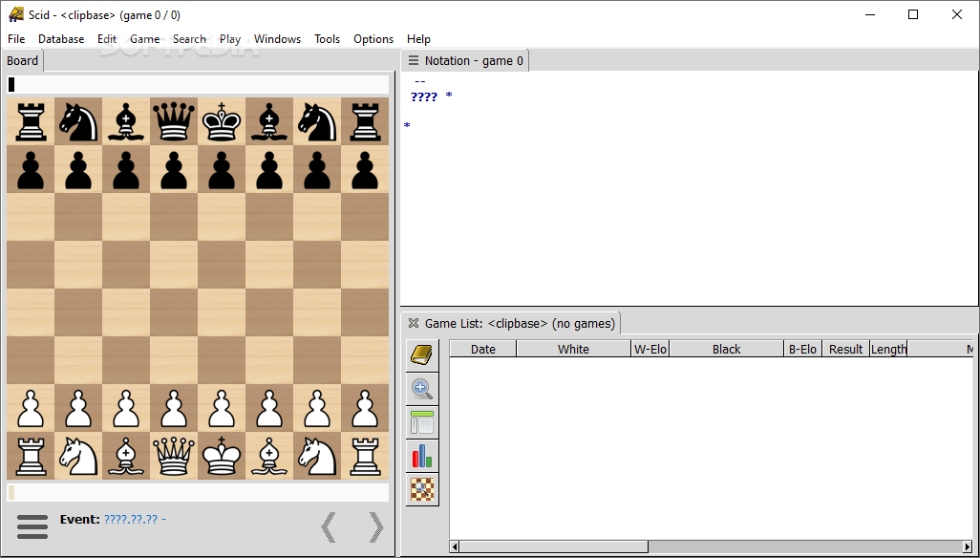980x558 pixels.
Task: Select the white knight on b1
Action: (78, 456)
